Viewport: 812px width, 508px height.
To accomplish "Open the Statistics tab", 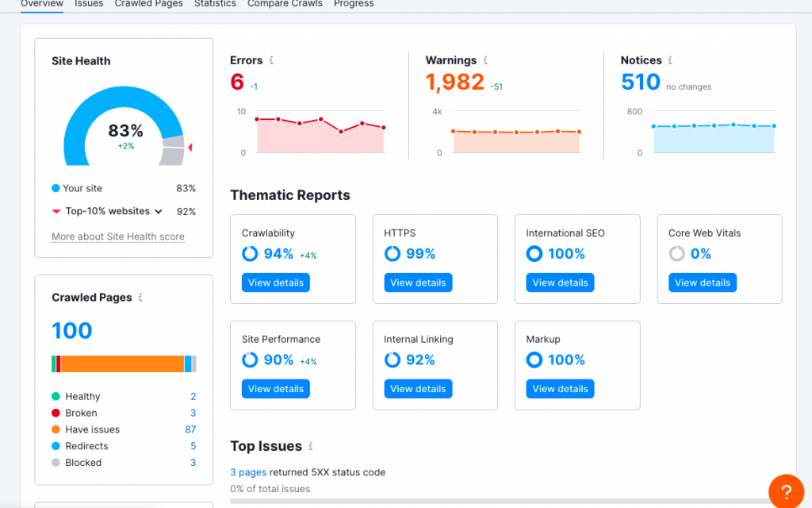I will [x=215, y=4].
